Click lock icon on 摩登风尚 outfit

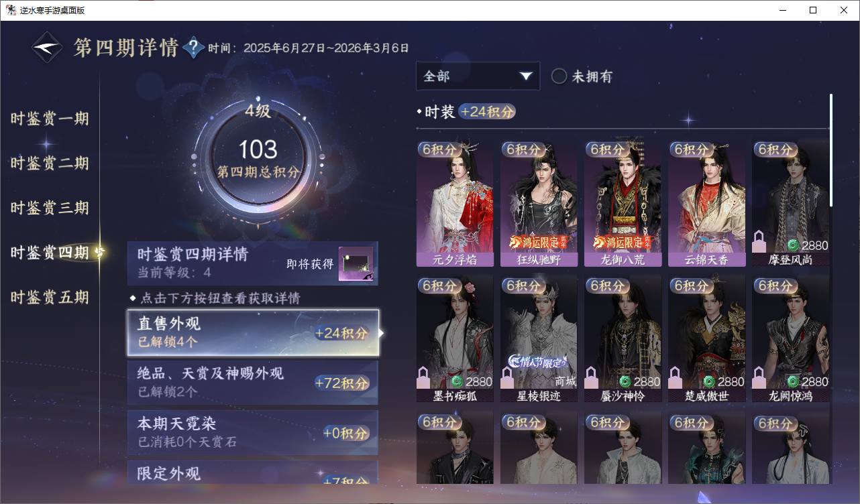pos(759,241)
